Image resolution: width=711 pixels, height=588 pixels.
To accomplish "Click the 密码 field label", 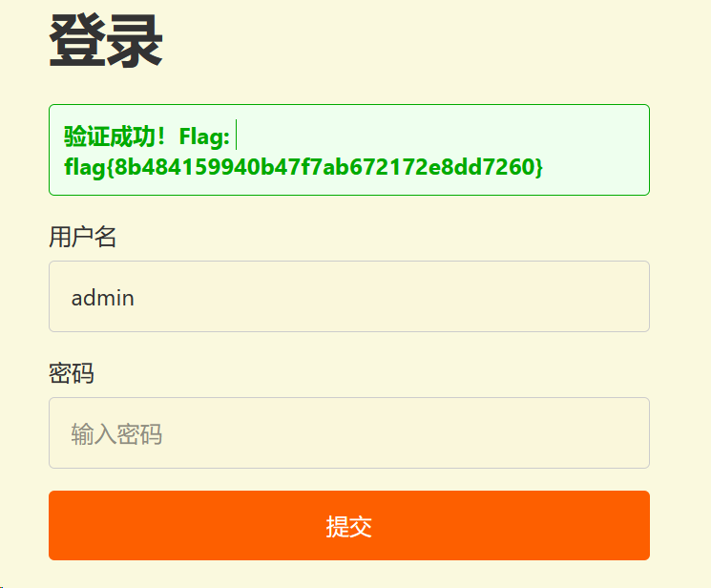I will coord(72,373).
